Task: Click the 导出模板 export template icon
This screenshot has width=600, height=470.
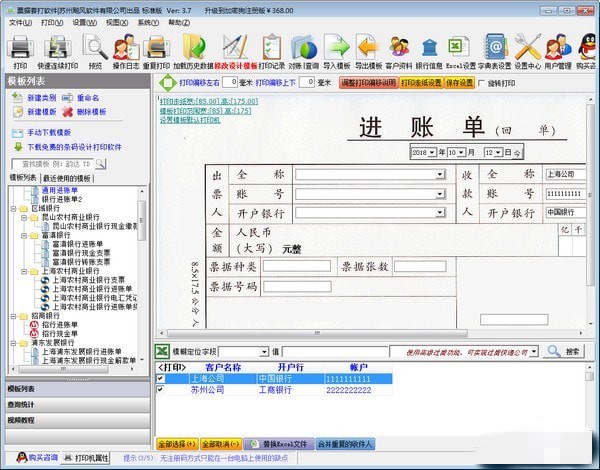Action: (368, 47)
